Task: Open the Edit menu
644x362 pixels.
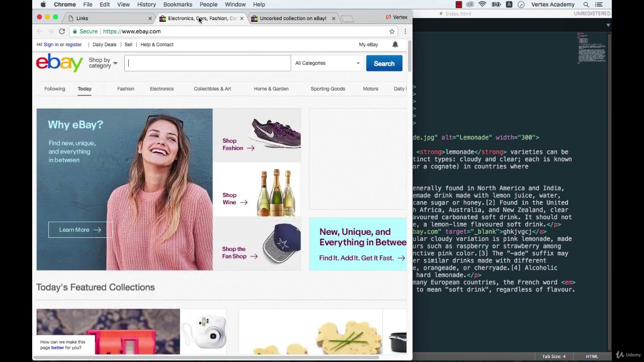Action: pos(105,5)
